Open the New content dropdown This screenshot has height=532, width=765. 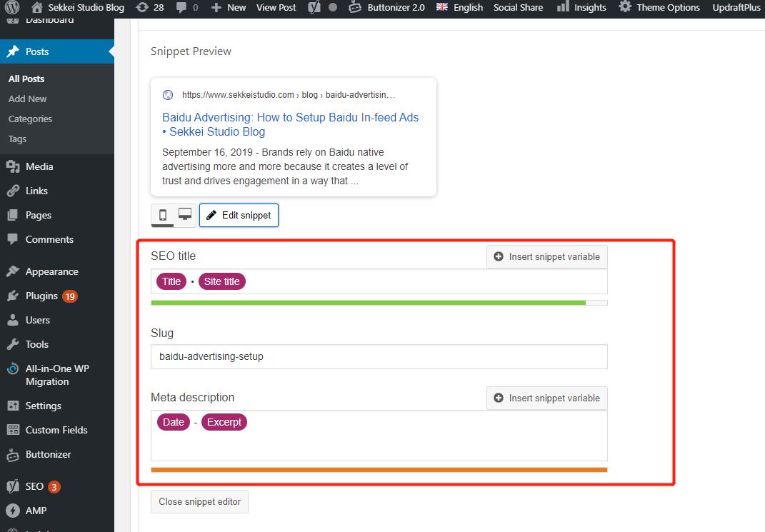pos(229,7)
